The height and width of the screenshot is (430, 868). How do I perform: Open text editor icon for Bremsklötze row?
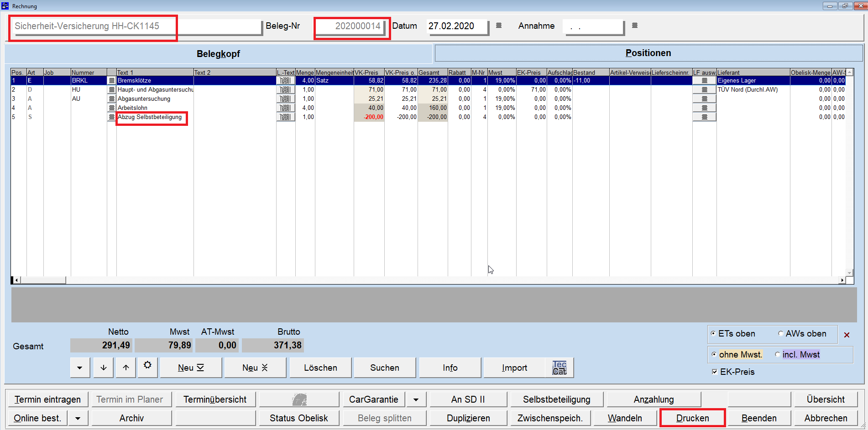(112, 81)
